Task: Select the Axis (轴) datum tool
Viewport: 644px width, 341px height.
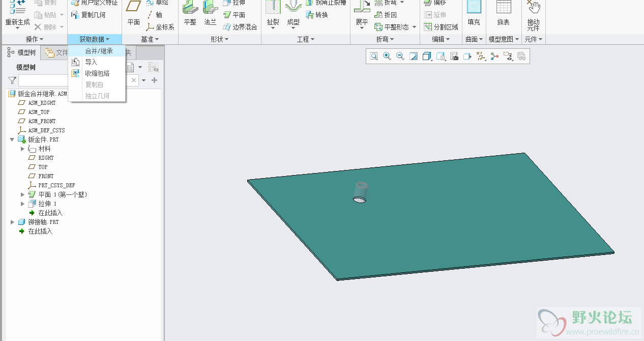Action: [x=154, y=15]
